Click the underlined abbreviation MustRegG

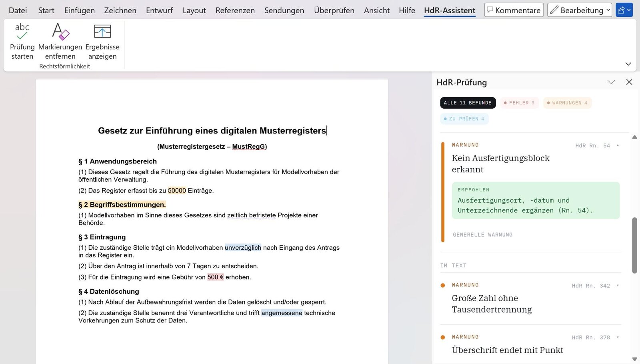tap(248, 147)
